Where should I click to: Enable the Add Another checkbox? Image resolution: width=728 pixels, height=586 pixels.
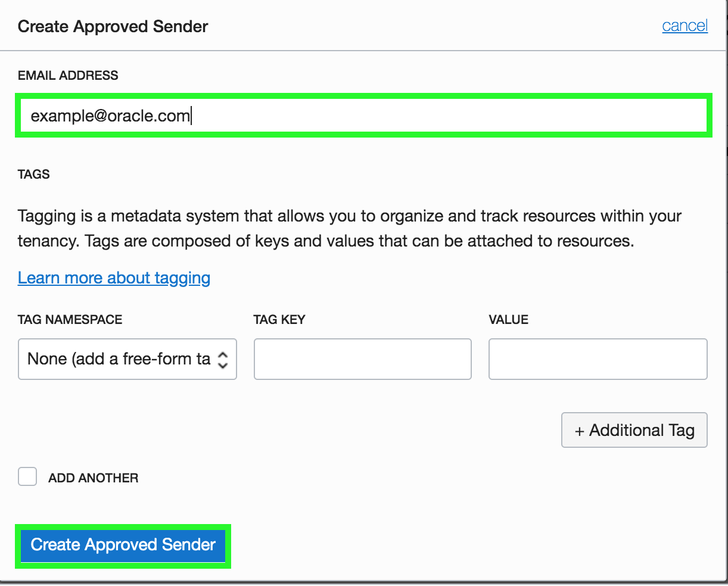[x=27, y=477]
